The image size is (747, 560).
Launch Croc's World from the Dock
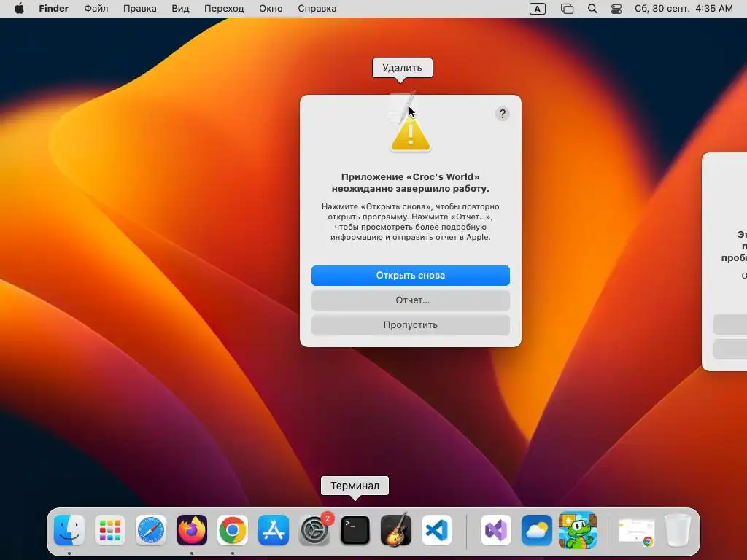coord(578,530)
